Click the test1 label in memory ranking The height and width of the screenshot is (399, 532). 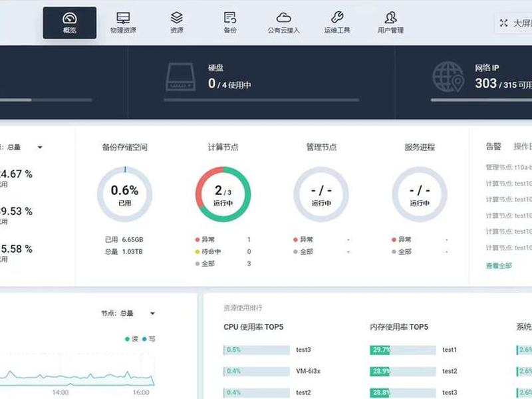click(450, 350)
